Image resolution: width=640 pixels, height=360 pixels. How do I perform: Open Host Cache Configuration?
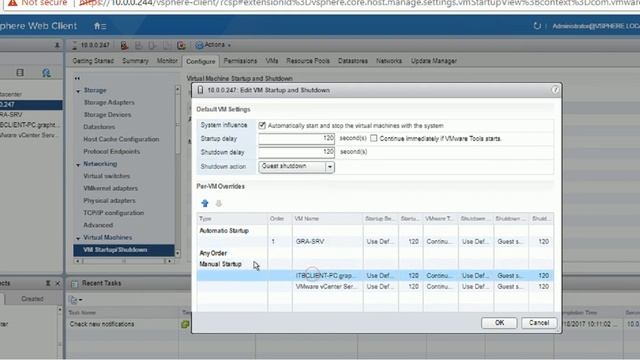point(121,139)
